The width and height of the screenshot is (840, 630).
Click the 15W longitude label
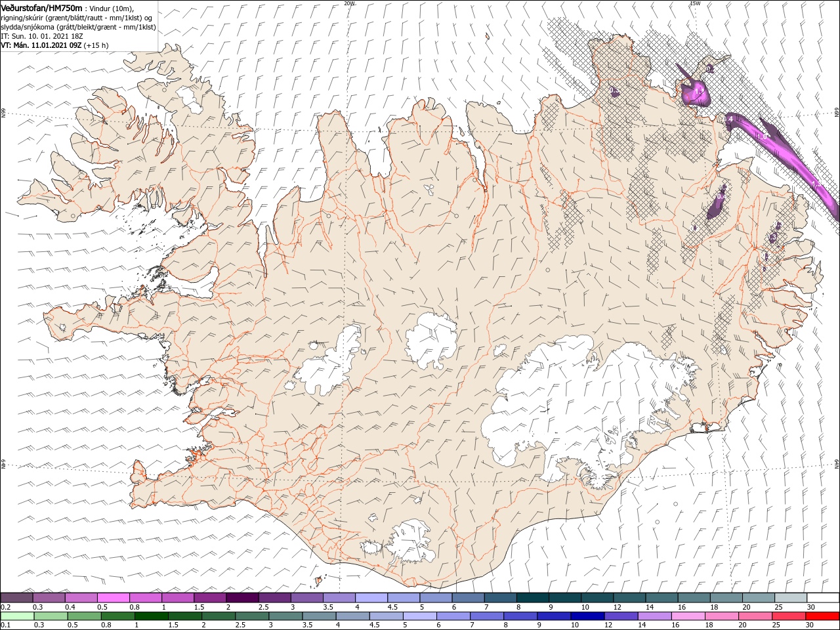[x=695, y=3]
